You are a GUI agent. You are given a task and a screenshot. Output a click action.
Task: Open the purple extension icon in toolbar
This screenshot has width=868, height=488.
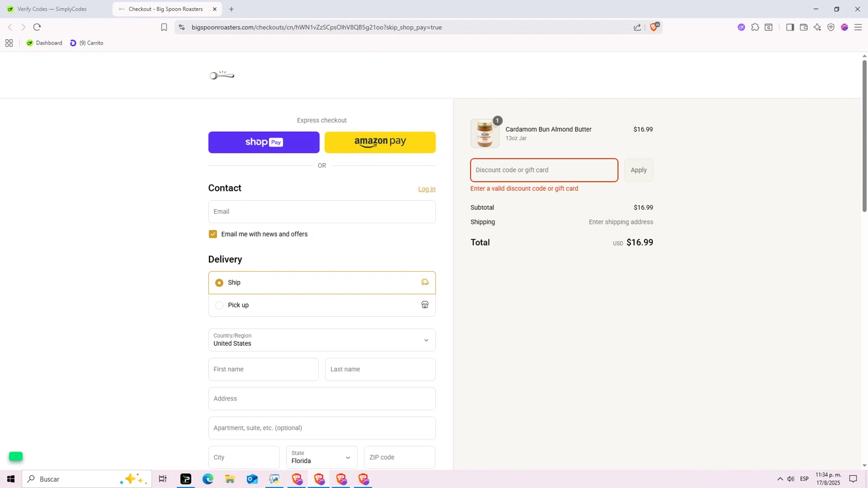[x=741, y=27]
